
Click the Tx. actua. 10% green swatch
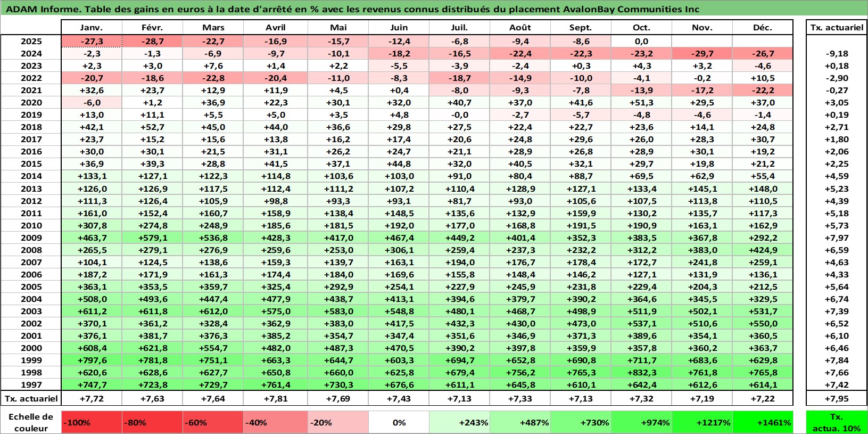(x=837, y=422)
